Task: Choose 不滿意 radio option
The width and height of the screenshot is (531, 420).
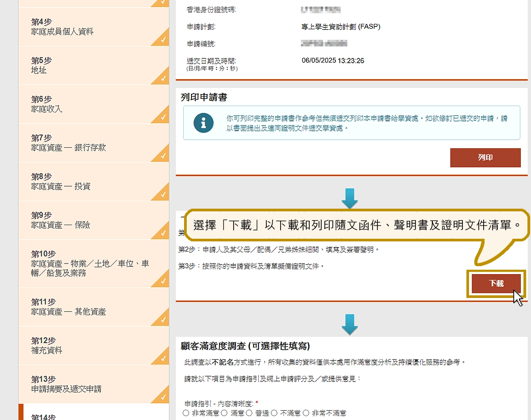Action: [274, 413]
